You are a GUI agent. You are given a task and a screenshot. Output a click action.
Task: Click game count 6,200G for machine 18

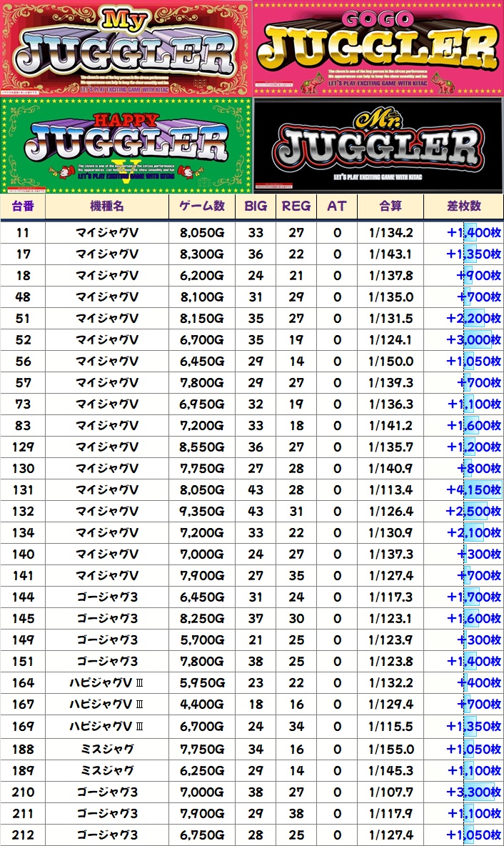click(202, 276)
